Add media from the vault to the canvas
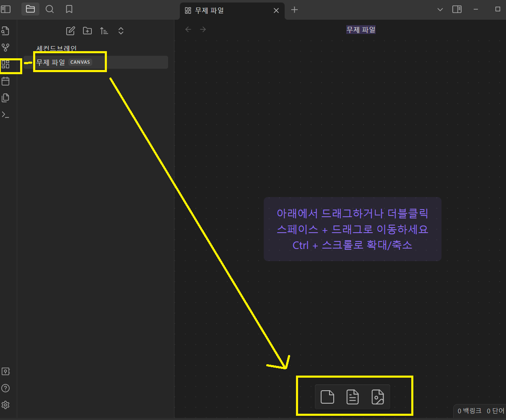The width and height of the screenshot is (506, 420). 378,397
